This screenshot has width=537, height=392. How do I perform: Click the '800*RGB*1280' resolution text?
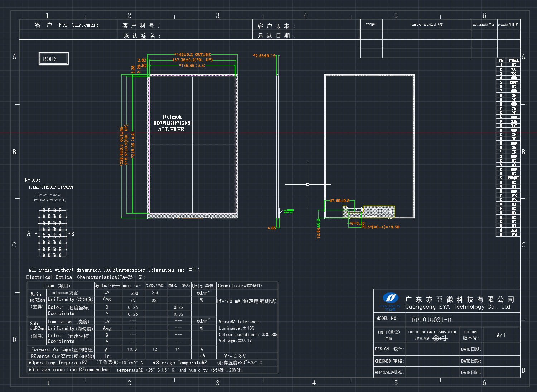pos(172,123)
